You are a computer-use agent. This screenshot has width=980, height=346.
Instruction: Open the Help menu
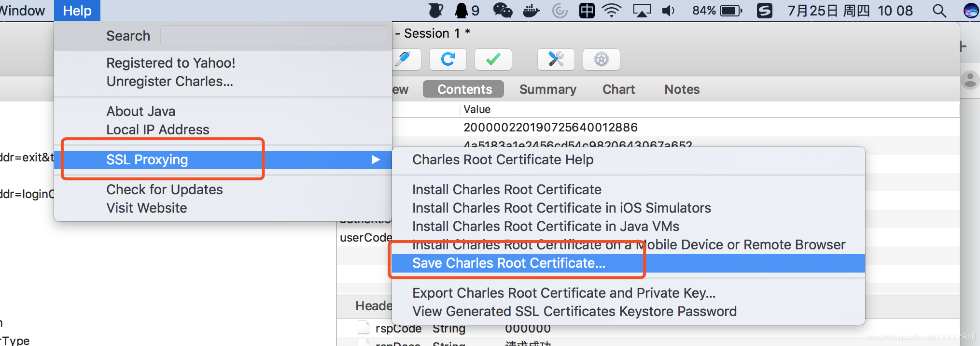coord(77,11)
